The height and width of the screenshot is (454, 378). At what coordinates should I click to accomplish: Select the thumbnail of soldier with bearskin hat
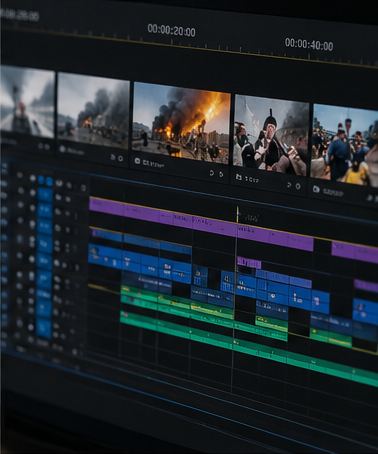point(271,135)
